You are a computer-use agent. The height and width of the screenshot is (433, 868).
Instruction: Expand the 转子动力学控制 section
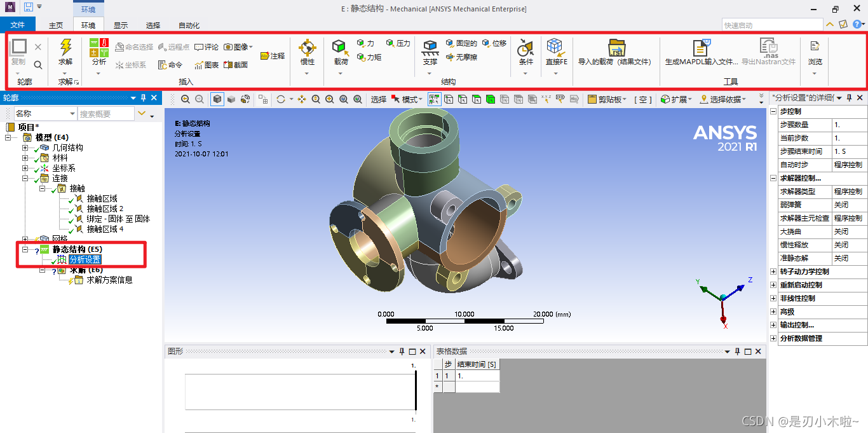(x=773, y=271)
